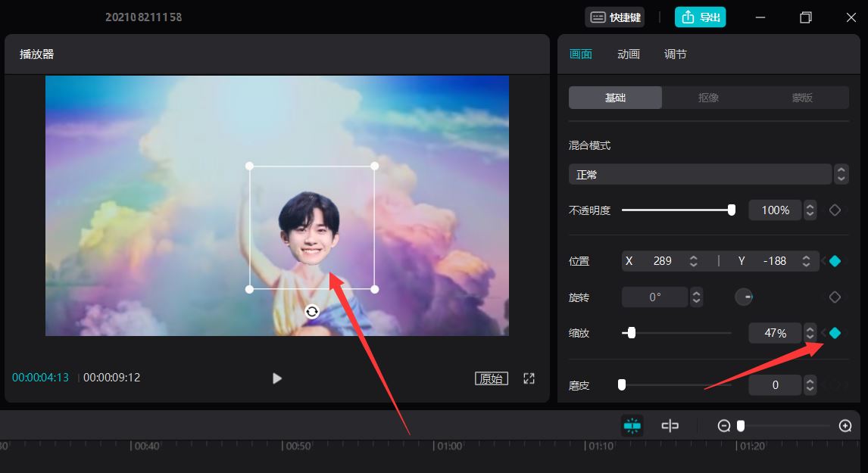Click the 原始 aspect ratio button
The width and height of the screenshot is (868, 473).
pos(492,378)
